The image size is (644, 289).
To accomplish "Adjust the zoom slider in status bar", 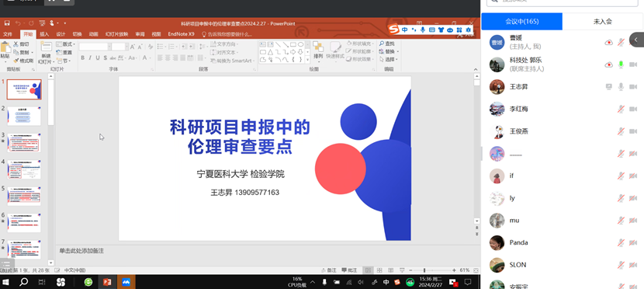I will [424, 270].
